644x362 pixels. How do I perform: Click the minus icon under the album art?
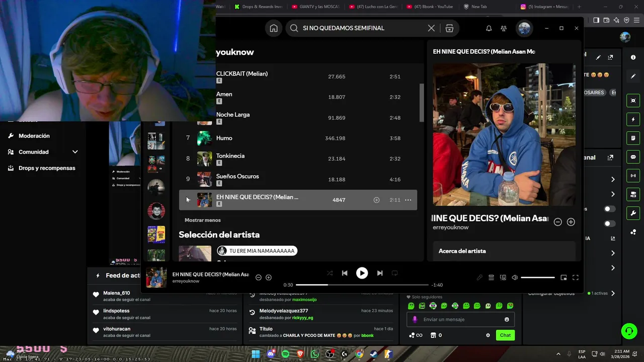coord(557,222)
